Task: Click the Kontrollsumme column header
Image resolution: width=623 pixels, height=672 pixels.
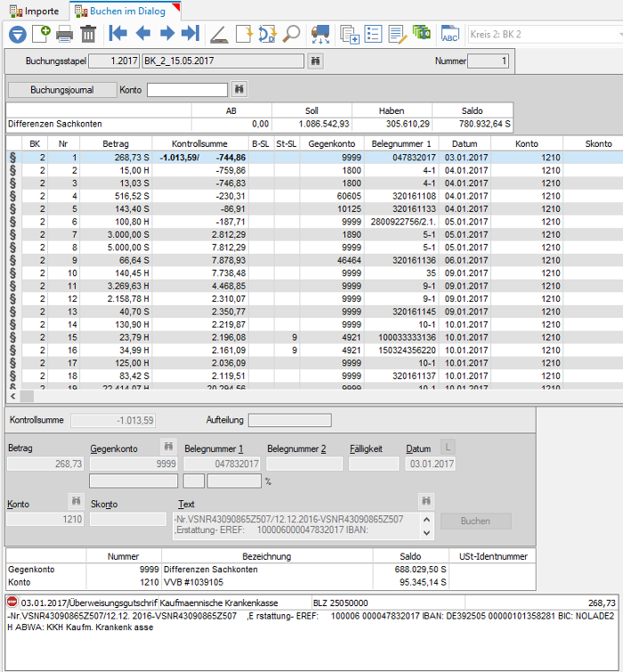Action: [x=199, y=144]
